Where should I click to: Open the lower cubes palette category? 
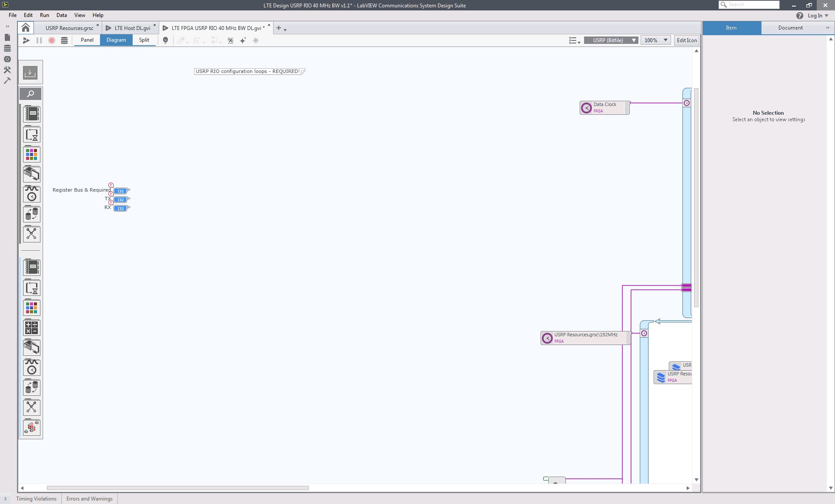click(x=32, y=428)
